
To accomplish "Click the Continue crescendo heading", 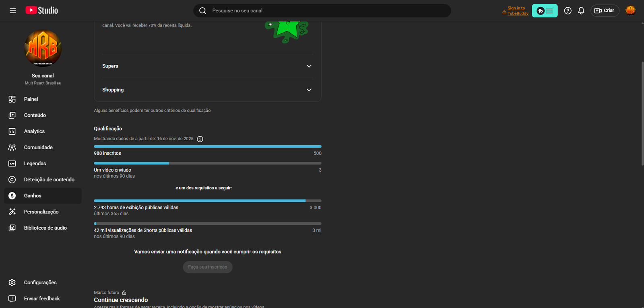I will [121, 300].
